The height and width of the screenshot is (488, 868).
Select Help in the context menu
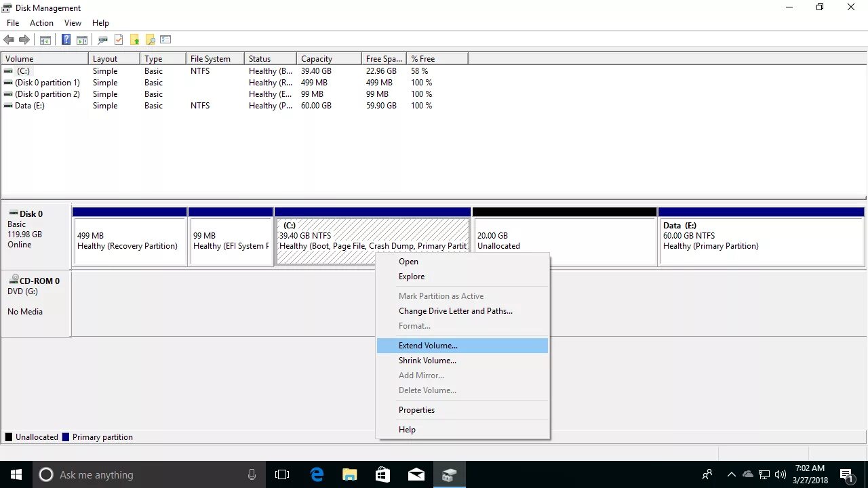pos(462,430)
